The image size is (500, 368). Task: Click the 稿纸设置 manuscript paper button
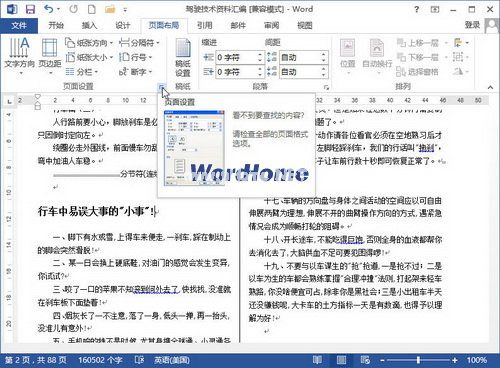pos(183,57)
